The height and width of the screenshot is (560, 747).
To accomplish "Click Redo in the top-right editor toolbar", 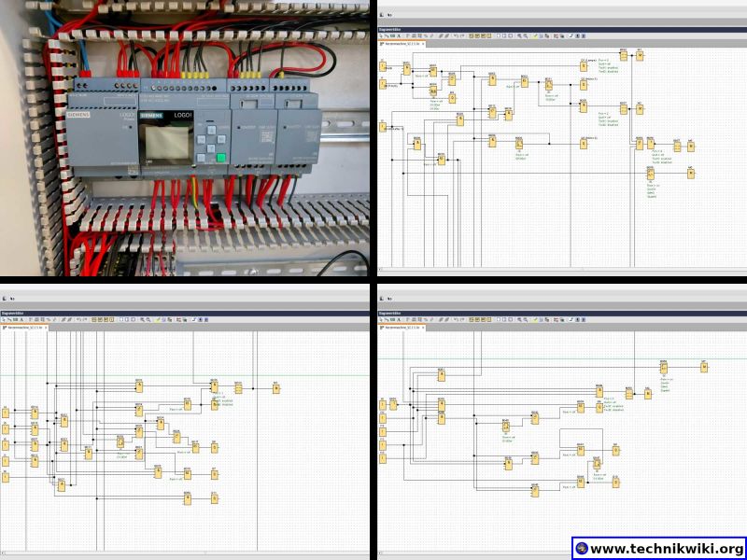I will click(x=461, y=35).
